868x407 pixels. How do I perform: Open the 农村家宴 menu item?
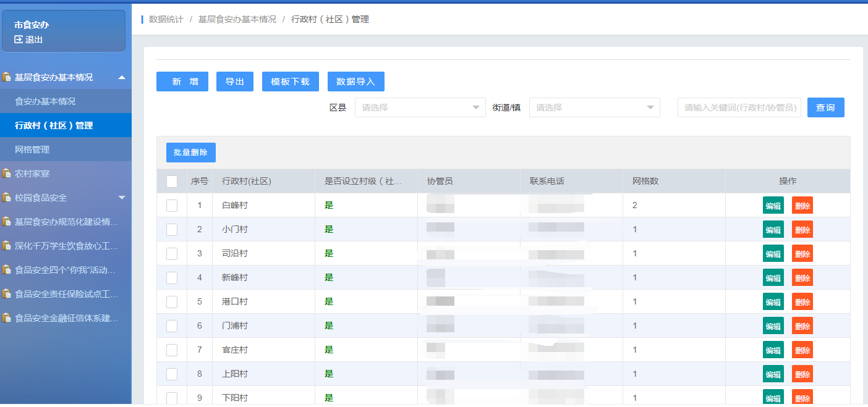tap(66, 174)
